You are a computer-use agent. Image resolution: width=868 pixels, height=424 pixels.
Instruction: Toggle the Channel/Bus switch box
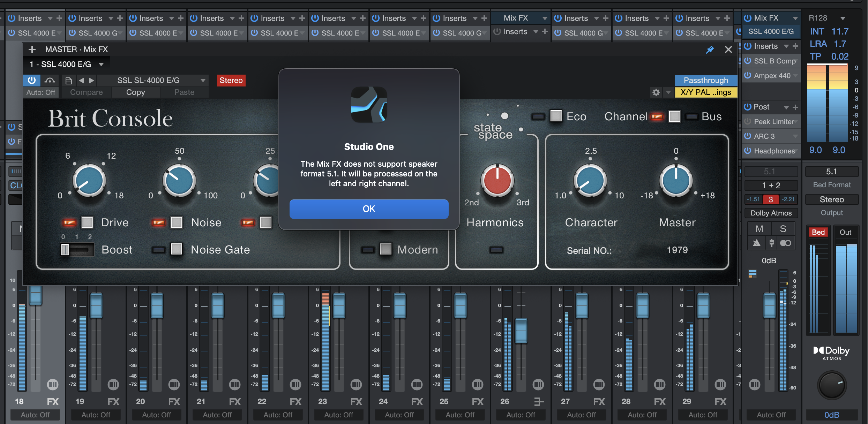coord(674,116)
